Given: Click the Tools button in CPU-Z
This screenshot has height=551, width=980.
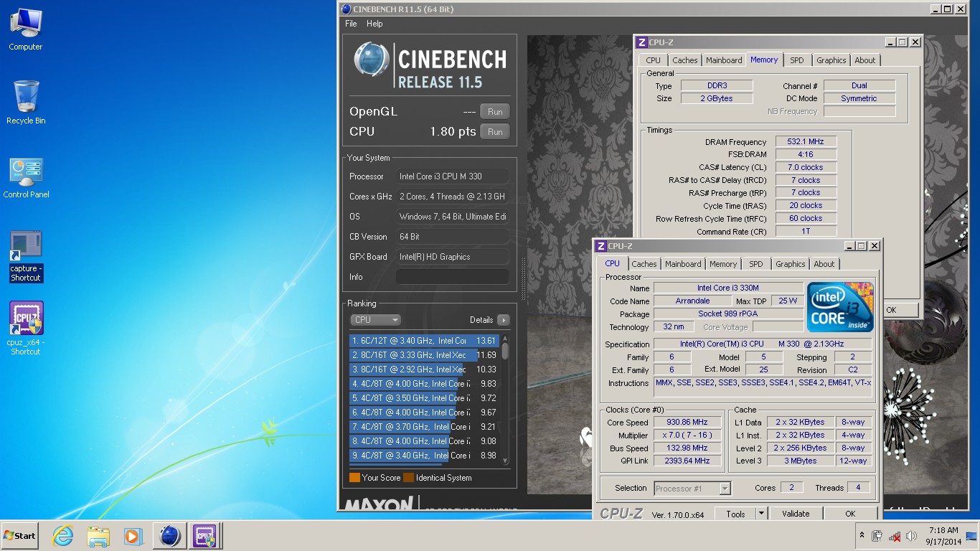Looking at the screenshot, I should 735,514.
